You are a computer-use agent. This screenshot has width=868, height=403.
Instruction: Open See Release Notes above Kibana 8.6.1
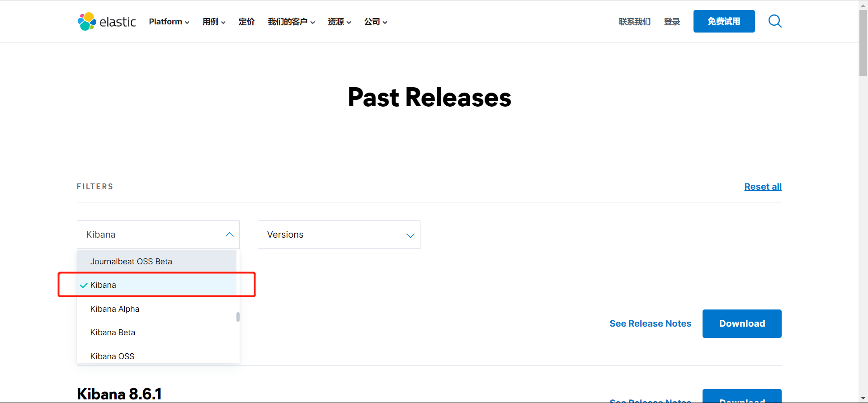pyautogui.click(x=650, y=323)
